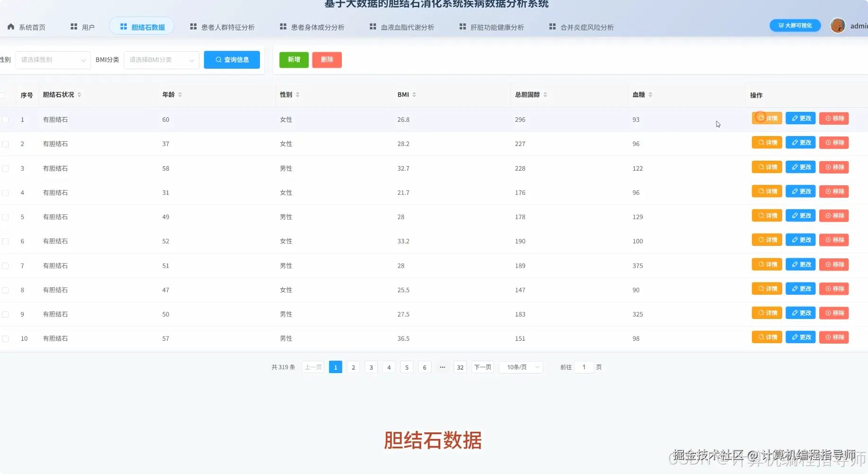Image resolution: width=868 pixels, height=474 pixels.
Task: Click the search icon on 查询信息 button
Action: click(x=218, y=60)
